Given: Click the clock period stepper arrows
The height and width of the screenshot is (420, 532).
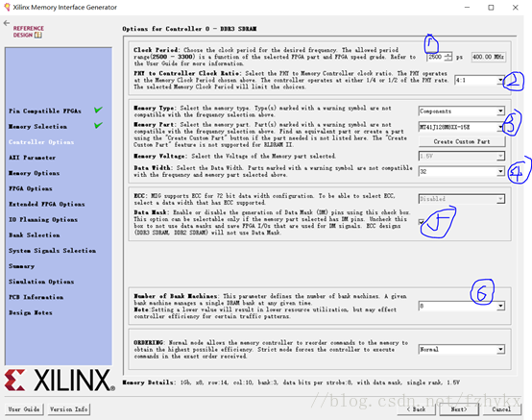Looking at the screenshot, I should [448, 57].
